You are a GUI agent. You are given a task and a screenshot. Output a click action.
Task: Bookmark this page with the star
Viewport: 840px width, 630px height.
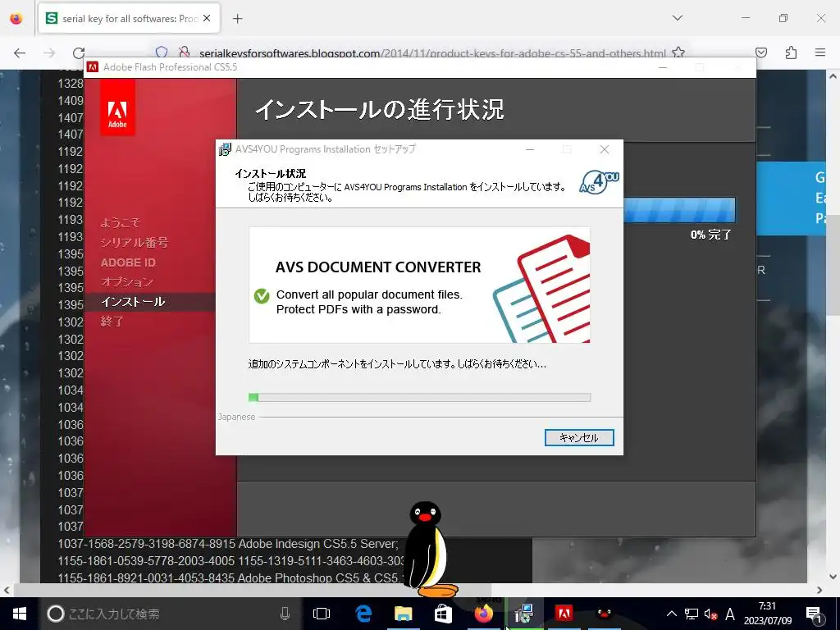(678, 52)
